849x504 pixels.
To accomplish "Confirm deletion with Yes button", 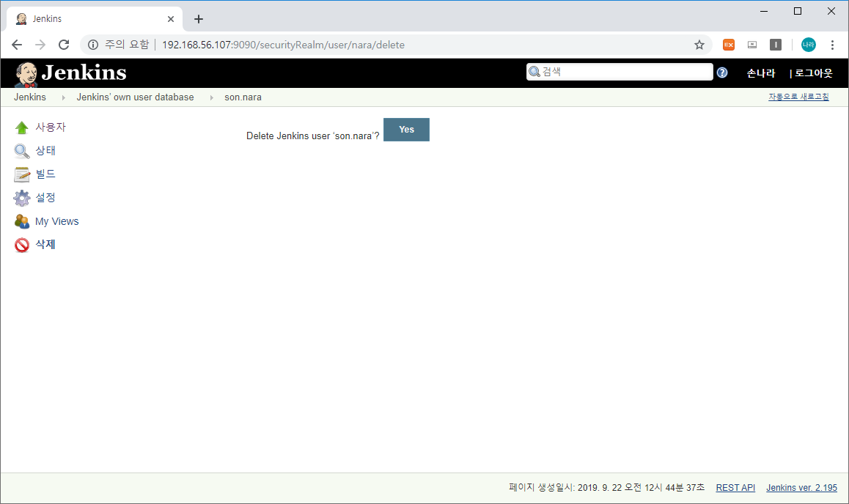I will click(406, 130).
